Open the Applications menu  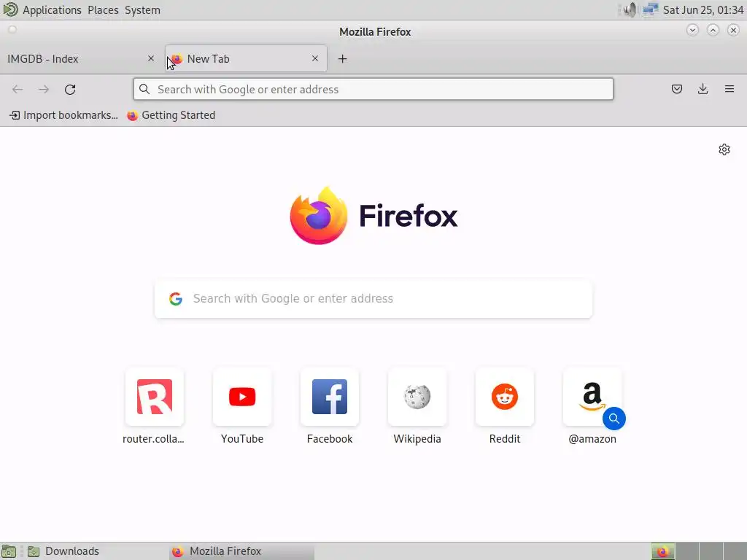[52, 10]
